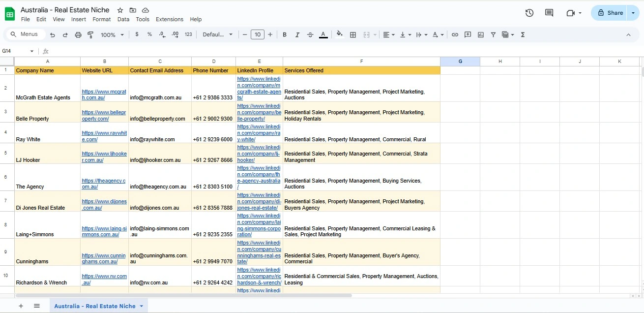The width and height of the screenshot is (644, 313).
Task: Open the View menu
Action: [59, 20]
